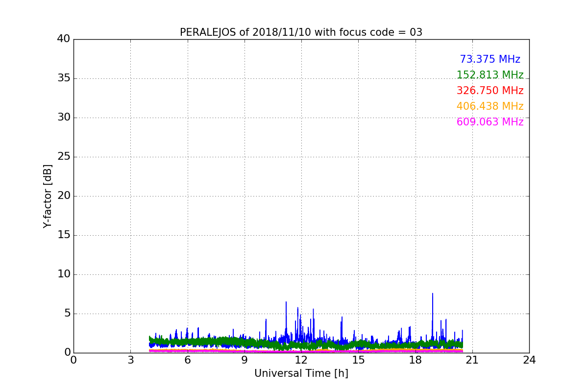Click the x-axis tick label 3

(130, 360)
